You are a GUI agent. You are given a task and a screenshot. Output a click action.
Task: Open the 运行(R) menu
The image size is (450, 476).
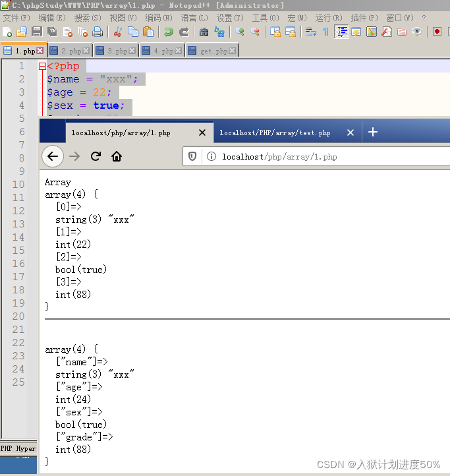[x=329, y=18]
